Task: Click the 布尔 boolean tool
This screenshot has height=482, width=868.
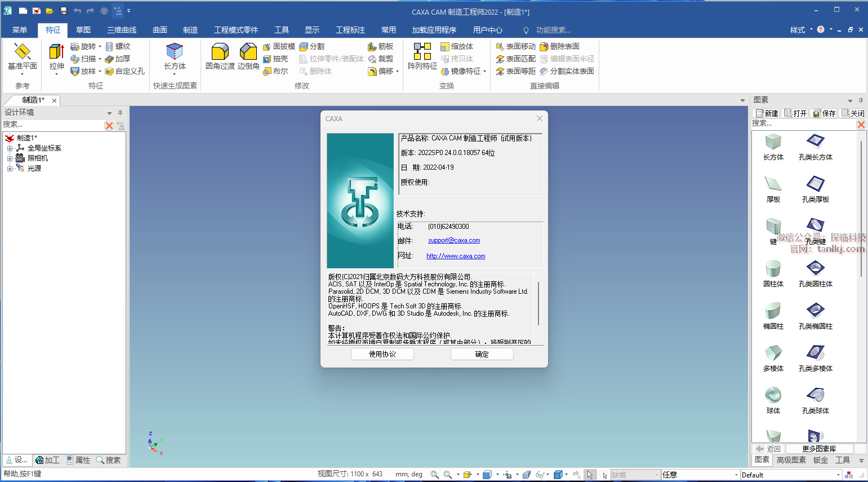Action: click(x=275, y=71)
